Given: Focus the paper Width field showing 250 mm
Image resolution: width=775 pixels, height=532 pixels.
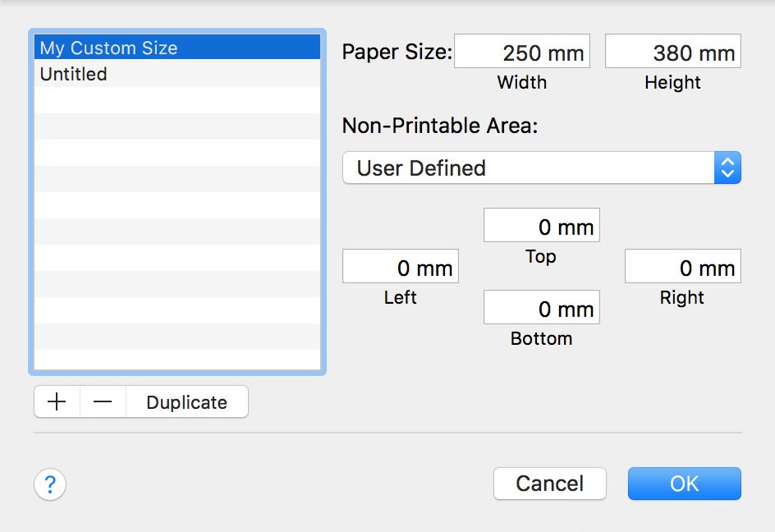Looking at the screenshot, I should 522,53.
